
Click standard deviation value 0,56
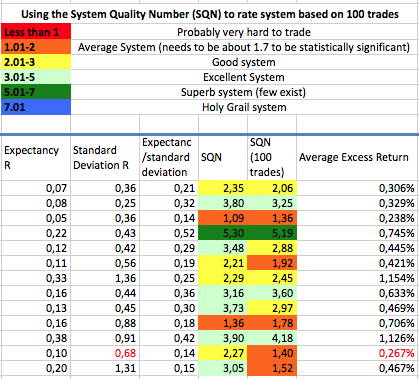[105, 263]
